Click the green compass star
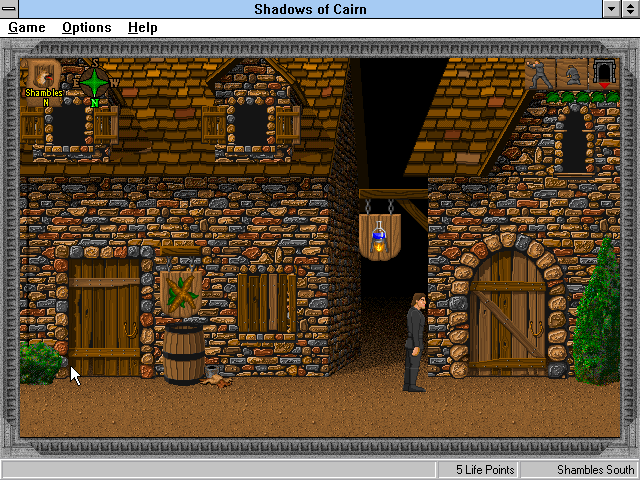This screenshot has height=480, width=640. tap(94, 82)
